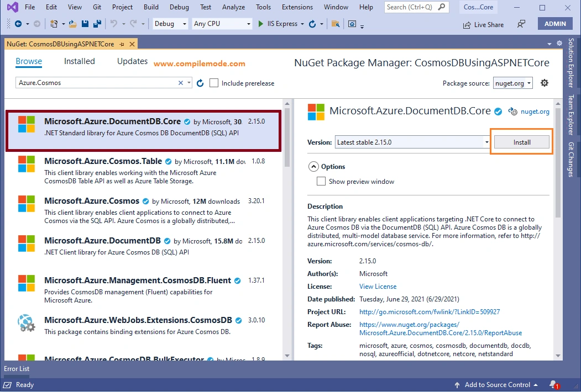Click the Send Feedback icon
The image size is (581, 392).
tap(521, 24)
